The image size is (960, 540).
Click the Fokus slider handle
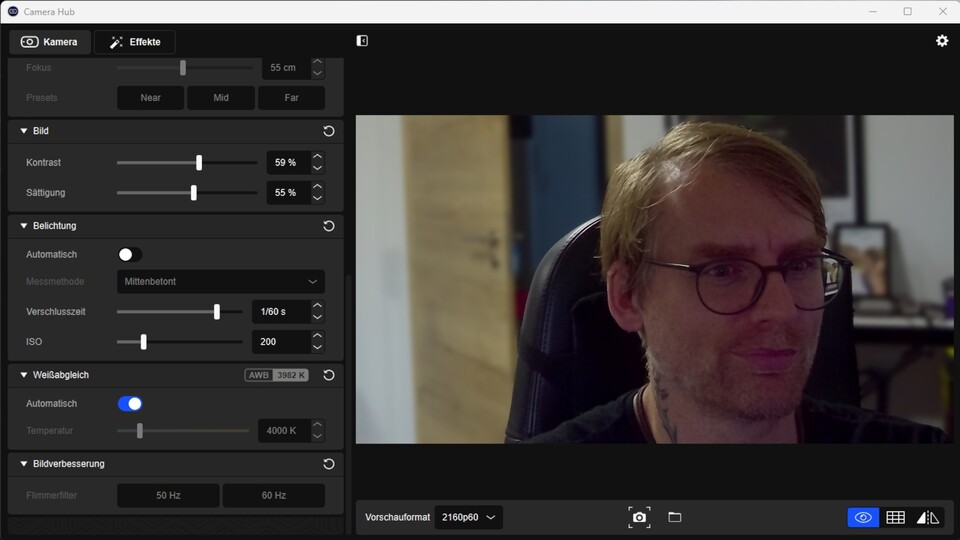pos(182,67)
